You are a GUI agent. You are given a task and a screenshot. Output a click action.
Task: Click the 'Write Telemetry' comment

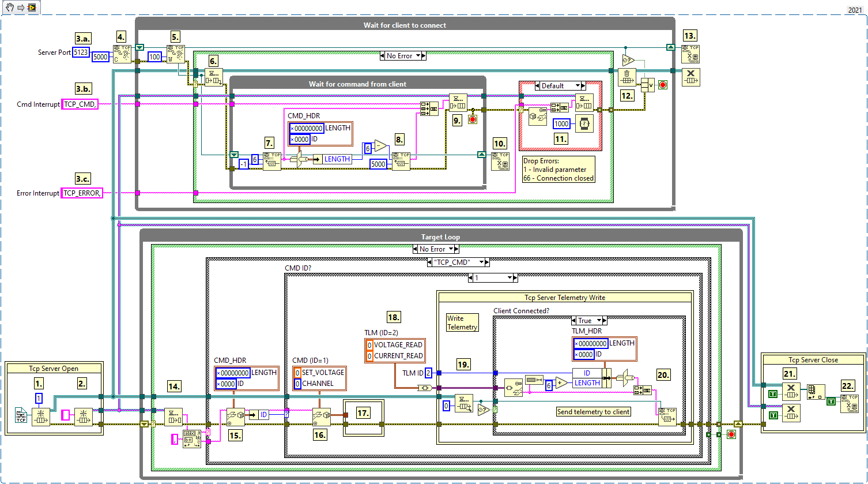[463, 322]
